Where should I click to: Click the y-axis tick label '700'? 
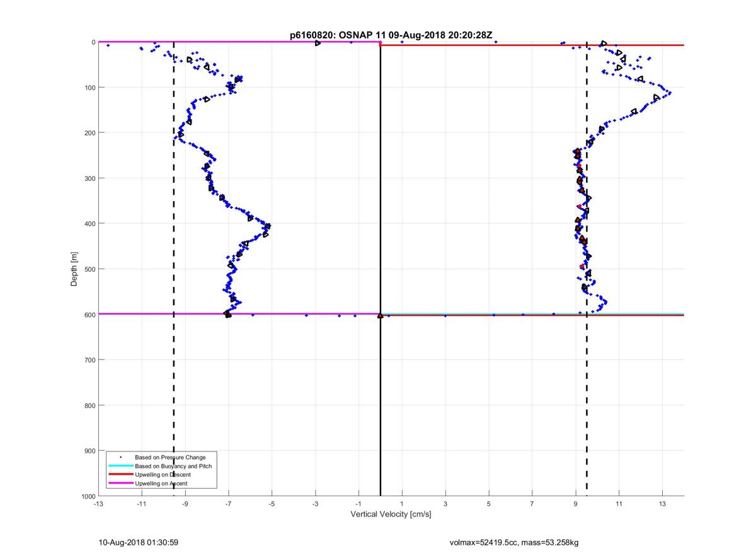click(x=89, y=360)
